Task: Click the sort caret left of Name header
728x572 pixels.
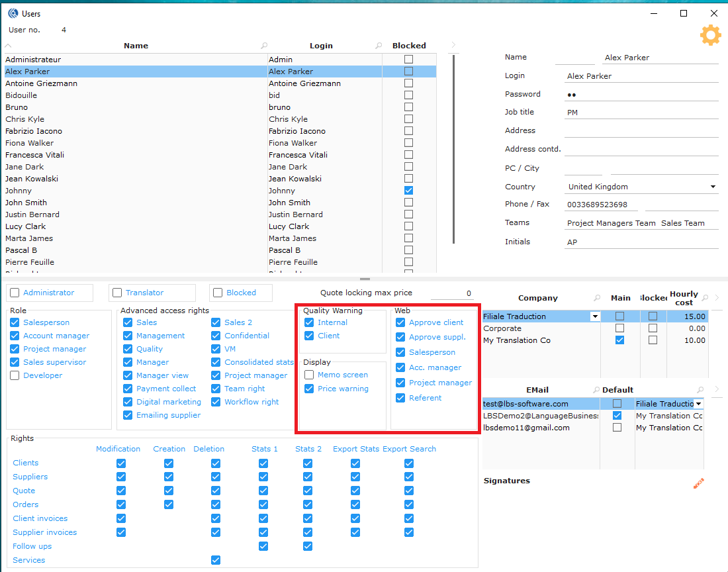Action: pyautogui.click(x=8, y=46)
